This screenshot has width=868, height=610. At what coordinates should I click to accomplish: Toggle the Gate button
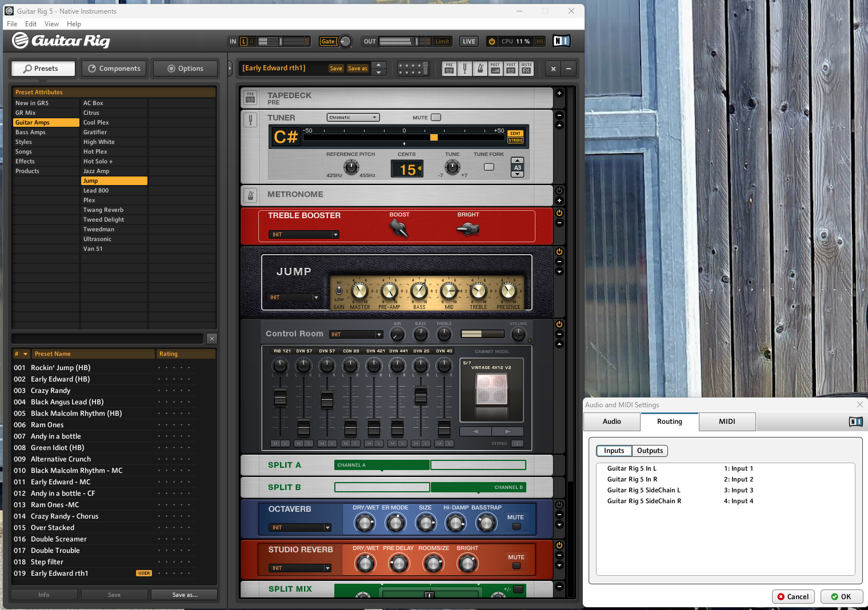[328, 42]
